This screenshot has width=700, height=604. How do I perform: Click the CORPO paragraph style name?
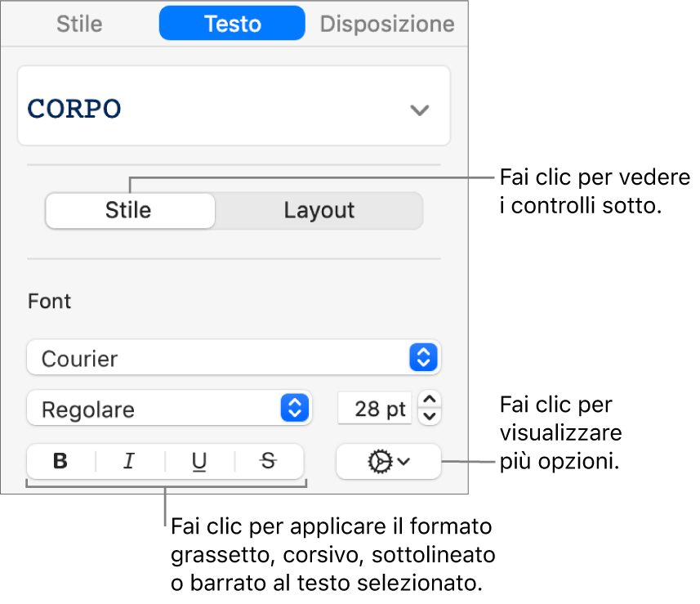click(x=74, y=109)
